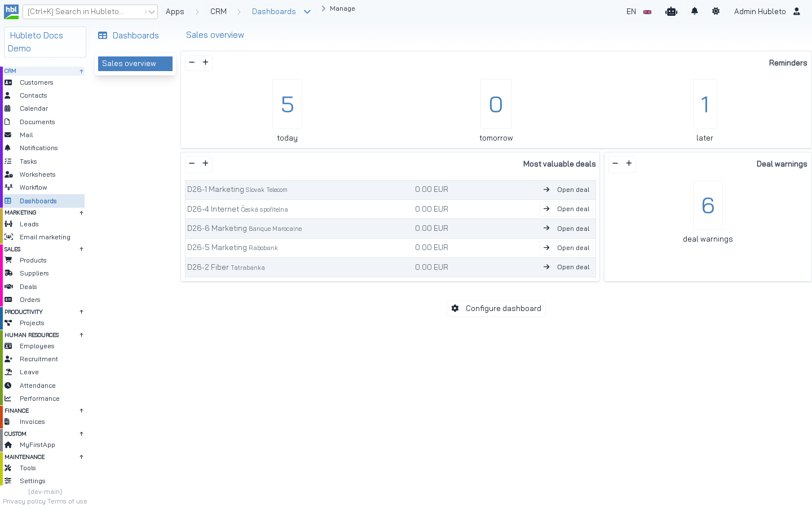This screenshot has width=812, height=508.
Task: Collapse the CRM sidebar section
Action: click(x=81, y=71)
